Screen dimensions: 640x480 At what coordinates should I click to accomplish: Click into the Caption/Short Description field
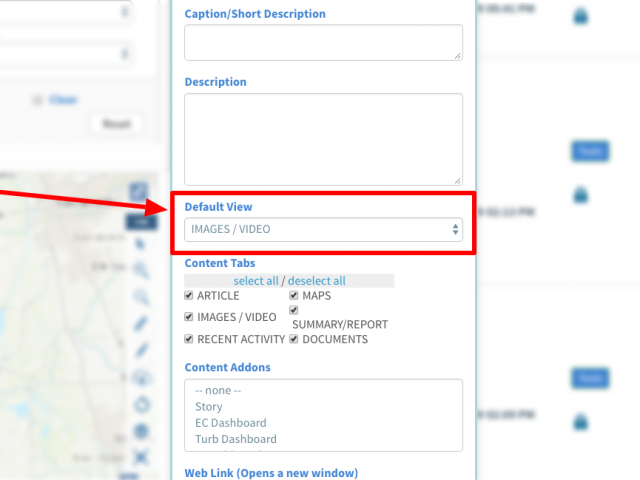(323, 42)
